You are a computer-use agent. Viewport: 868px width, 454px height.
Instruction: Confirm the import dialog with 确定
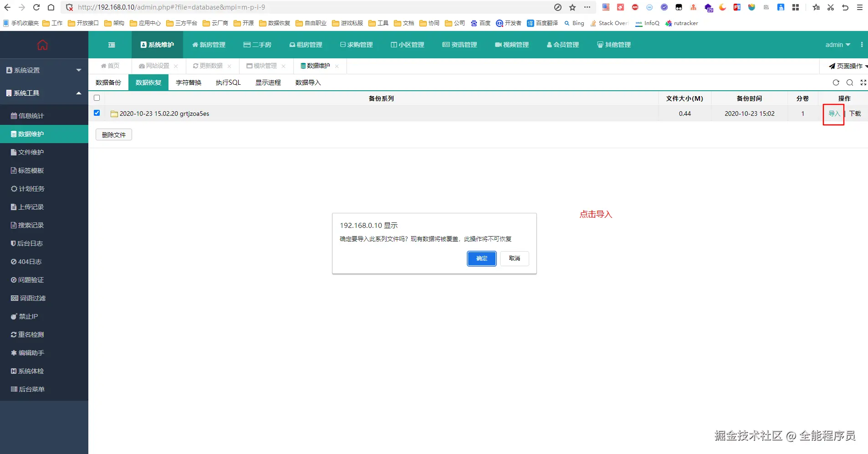tap(482, 258)
